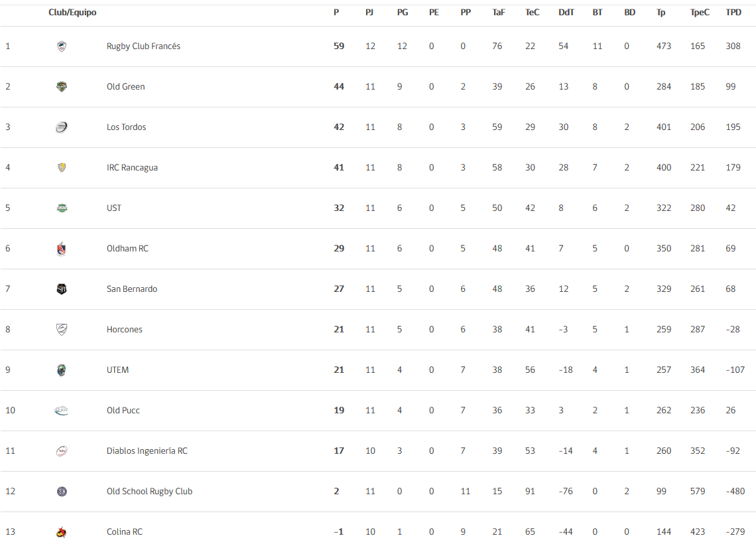Open the Old Pucc team name
756x546 pixels.
click(123, 411)
